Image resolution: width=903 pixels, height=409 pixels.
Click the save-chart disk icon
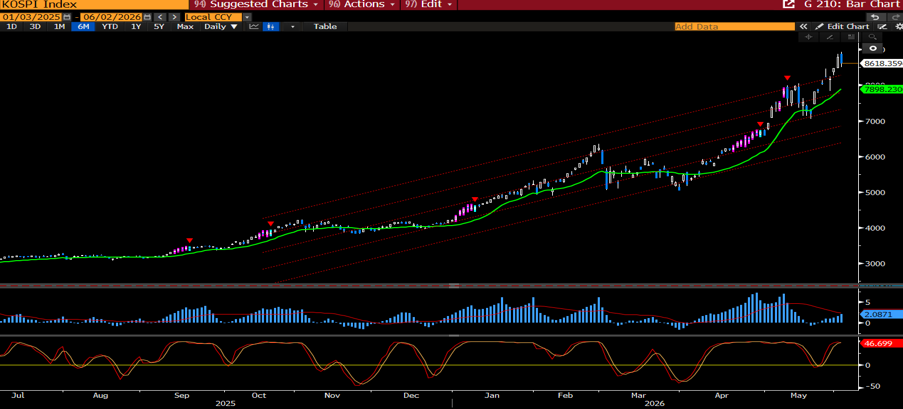[x=851, y=37]
